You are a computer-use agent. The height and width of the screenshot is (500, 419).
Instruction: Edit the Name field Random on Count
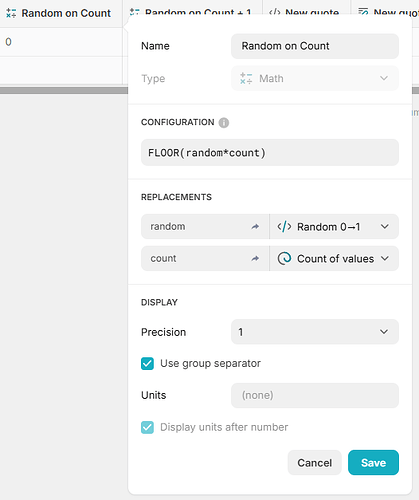[315, 46]
